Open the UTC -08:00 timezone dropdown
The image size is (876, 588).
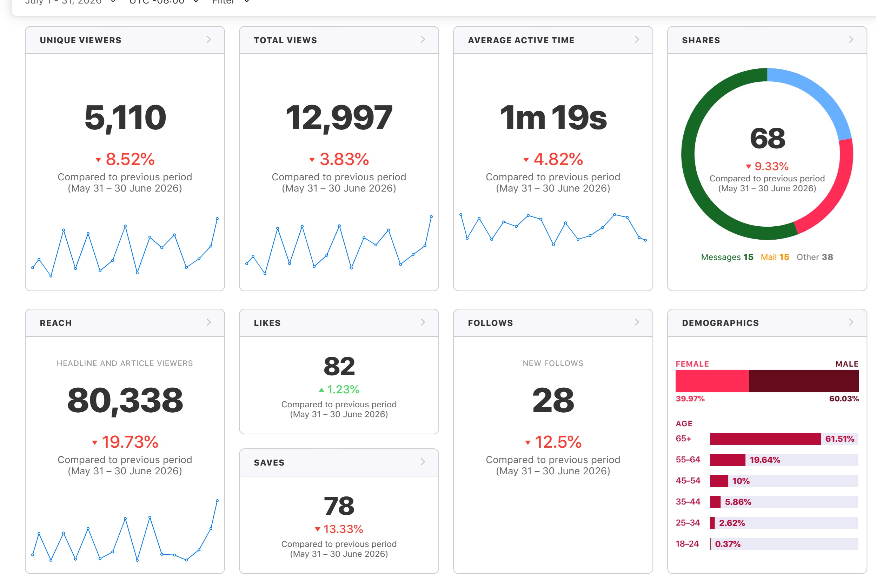click(164, 1)
